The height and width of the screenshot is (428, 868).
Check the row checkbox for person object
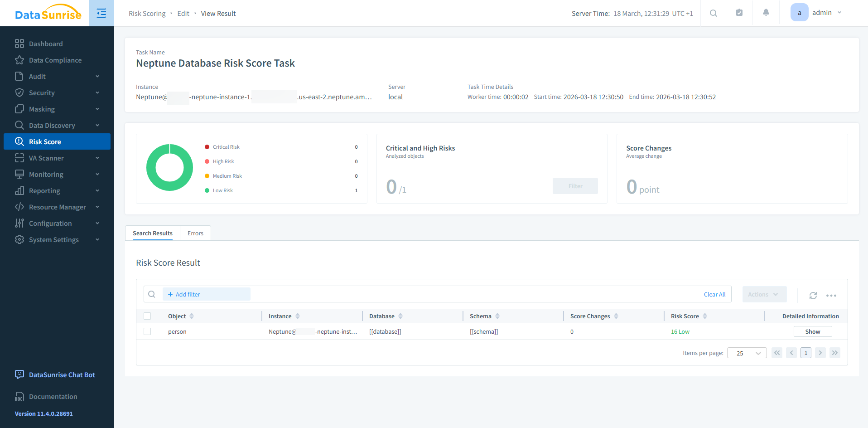click(147, 331)
